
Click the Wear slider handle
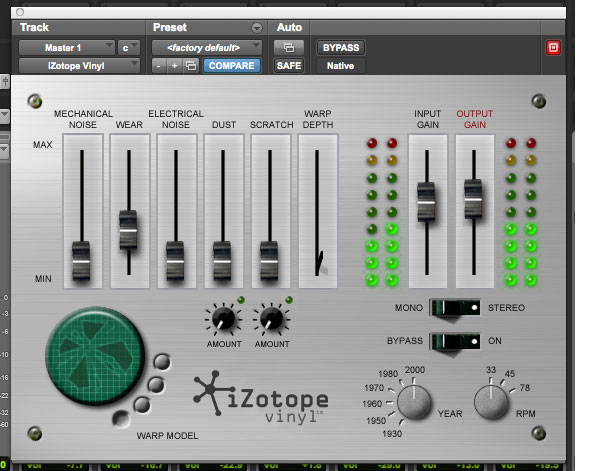(128, 230)
